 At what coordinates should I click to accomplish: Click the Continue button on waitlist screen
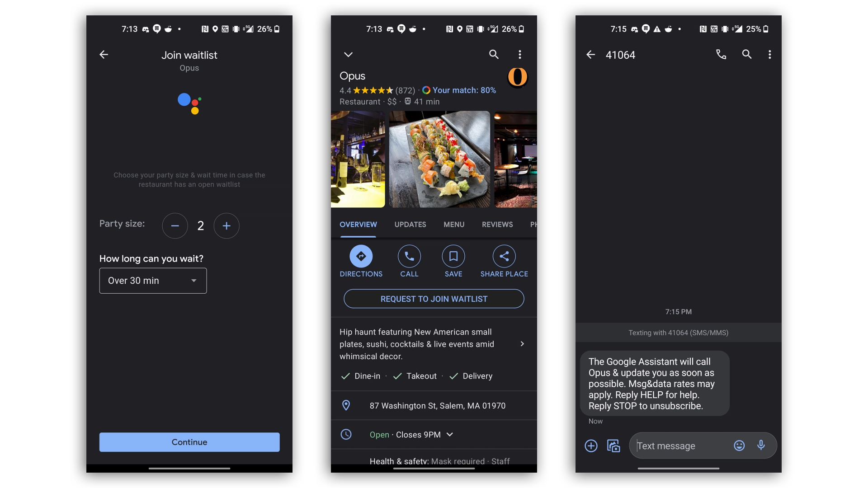tap(189, 441)
